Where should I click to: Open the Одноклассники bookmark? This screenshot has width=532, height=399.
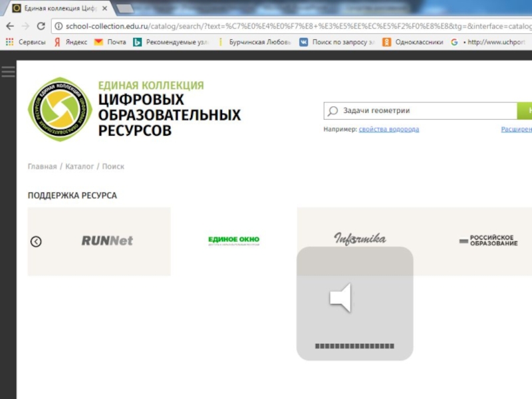[x=413, y=42]
